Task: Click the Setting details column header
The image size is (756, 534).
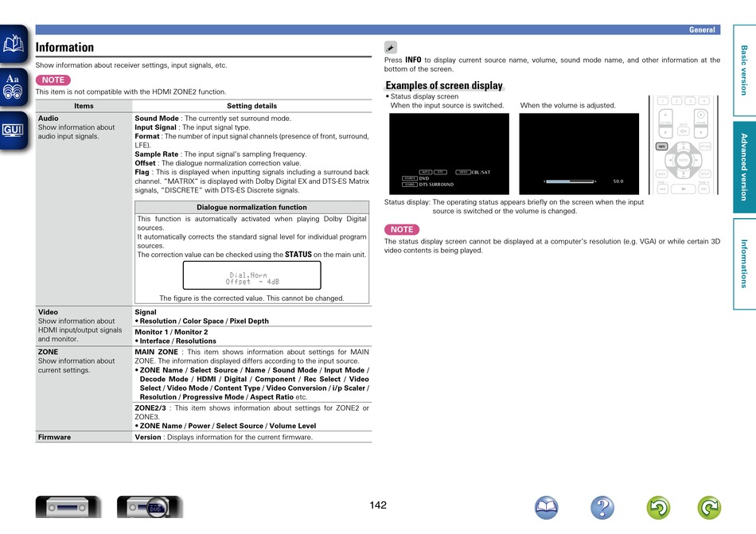Action: click(251, 106)
